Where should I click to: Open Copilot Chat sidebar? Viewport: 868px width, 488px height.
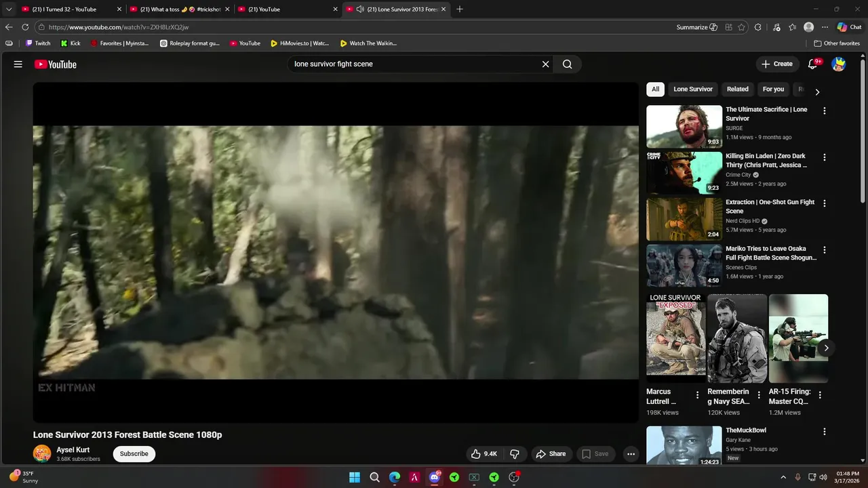849,27
